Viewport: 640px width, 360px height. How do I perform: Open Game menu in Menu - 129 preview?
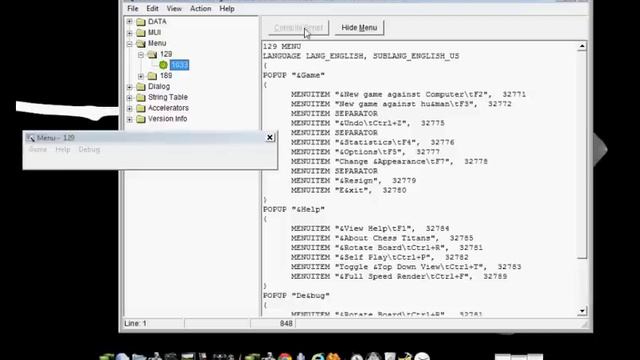(38, 149)
